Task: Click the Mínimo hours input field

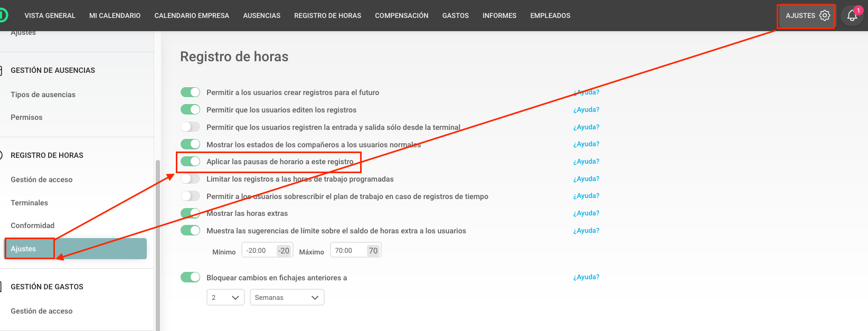Action: (259, 251)
